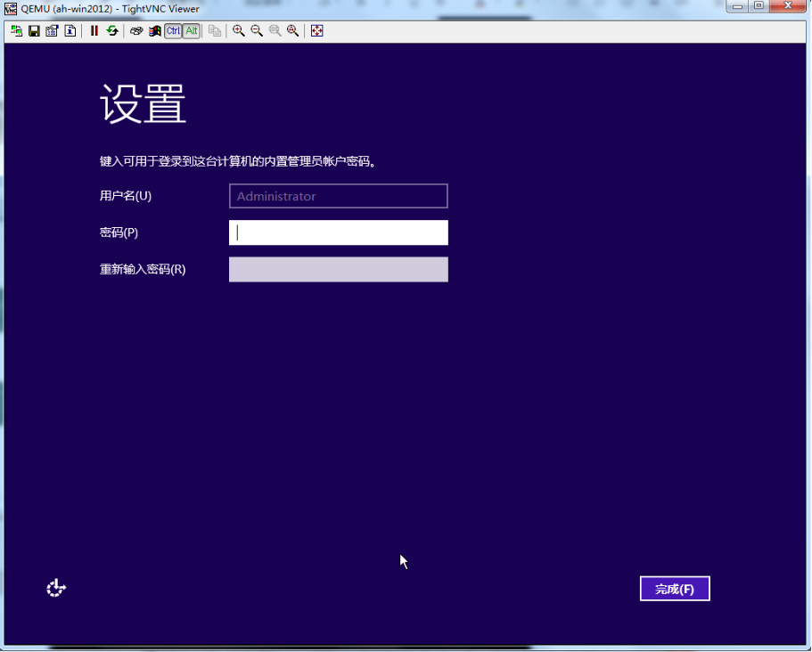Zoom out of the remote display

tap(257, 31)
